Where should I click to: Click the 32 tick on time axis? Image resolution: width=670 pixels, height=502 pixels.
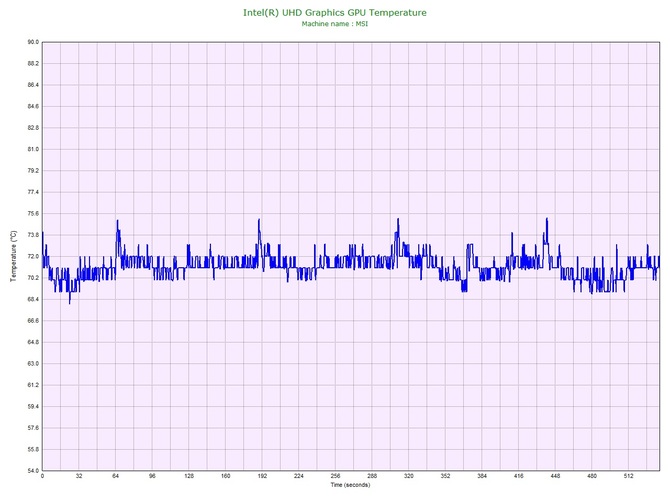coord(79,476)
